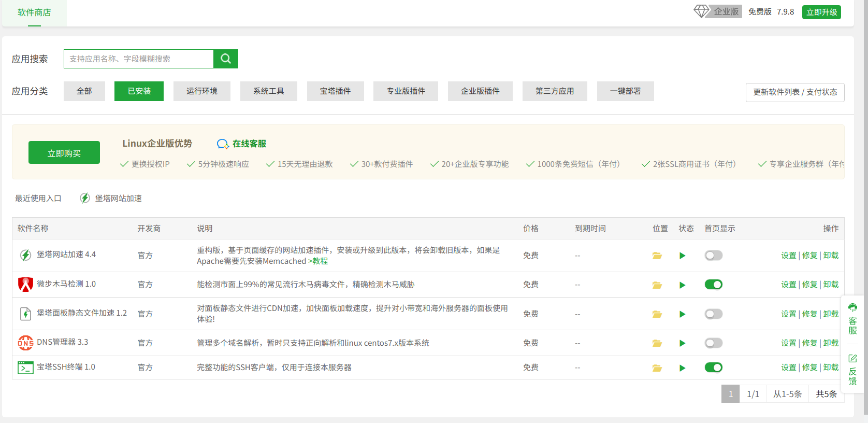Select the 企业版插件 category
This screenshot has width=868, height=423.
(x=481, y=91)
